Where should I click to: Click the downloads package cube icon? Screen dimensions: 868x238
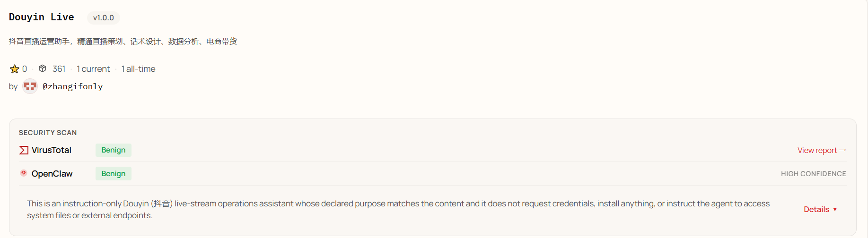coord(43,68)
